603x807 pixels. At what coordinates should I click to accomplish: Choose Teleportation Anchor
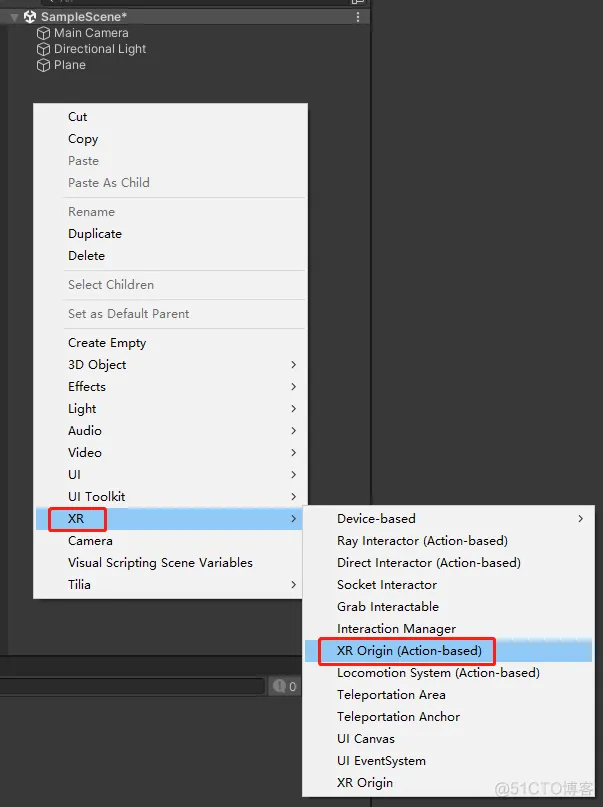click(x=449, y=717)
